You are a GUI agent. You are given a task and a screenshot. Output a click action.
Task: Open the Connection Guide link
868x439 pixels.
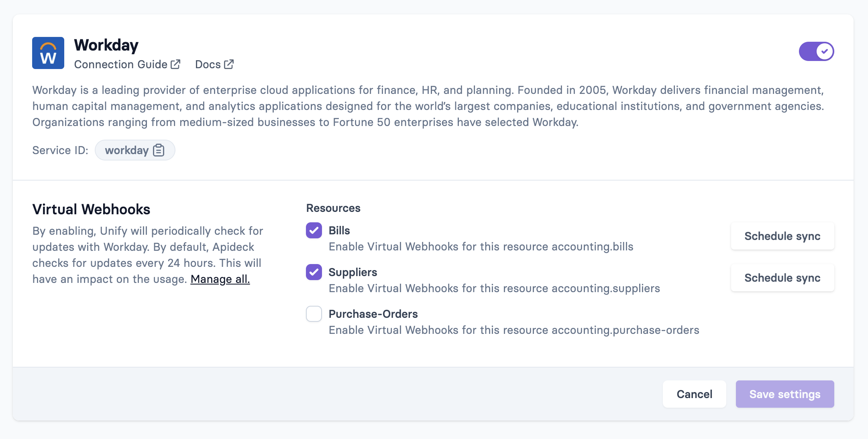[x=127, y=64]
